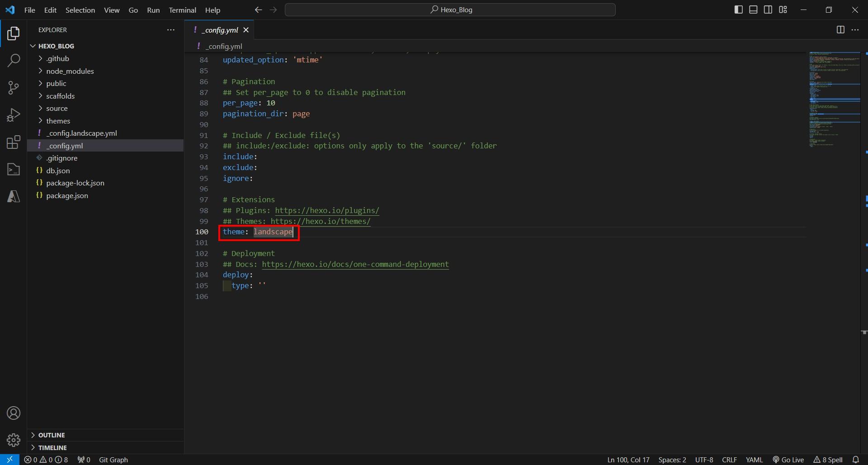This screenshot has width=868, height=465.
Task: Open notifications bell in status bar
Action: click(x=855, y=460)
